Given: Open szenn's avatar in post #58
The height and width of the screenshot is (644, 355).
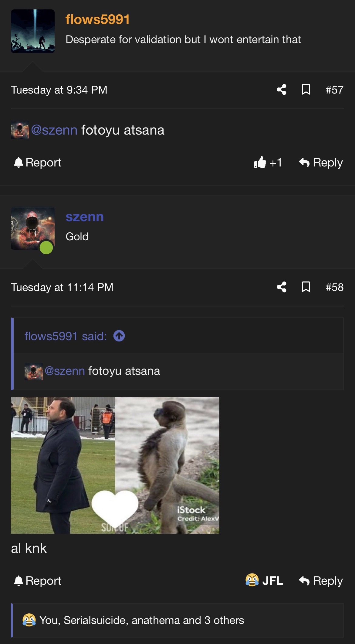Looking at the screenshot, I should click(x=33, y=229).
